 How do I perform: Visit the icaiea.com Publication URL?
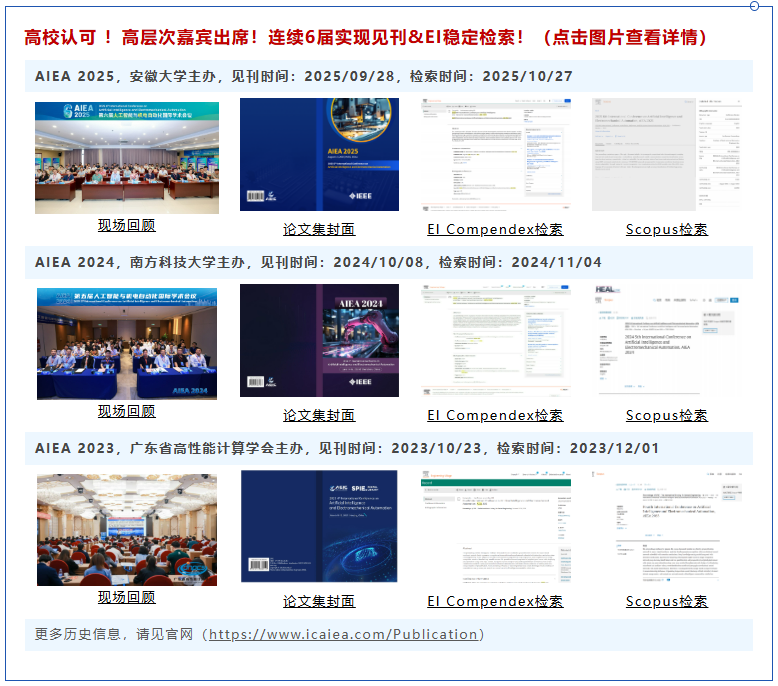[343, 634]
